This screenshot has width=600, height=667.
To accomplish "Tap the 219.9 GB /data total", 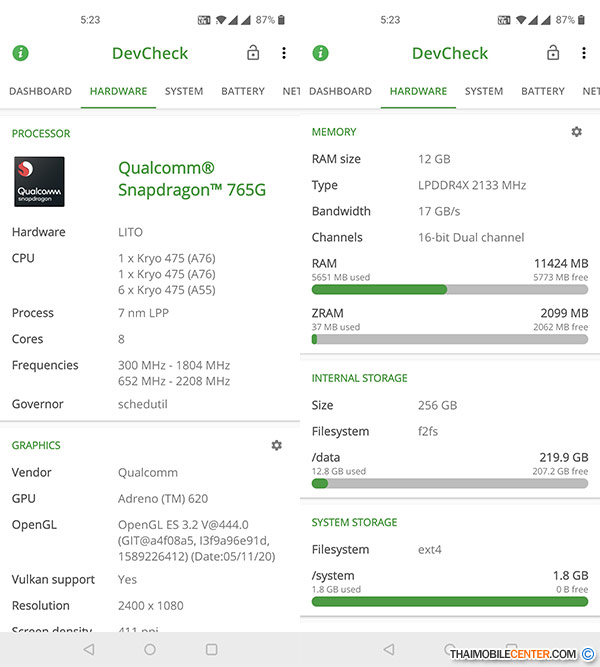I will coord(564,457).
